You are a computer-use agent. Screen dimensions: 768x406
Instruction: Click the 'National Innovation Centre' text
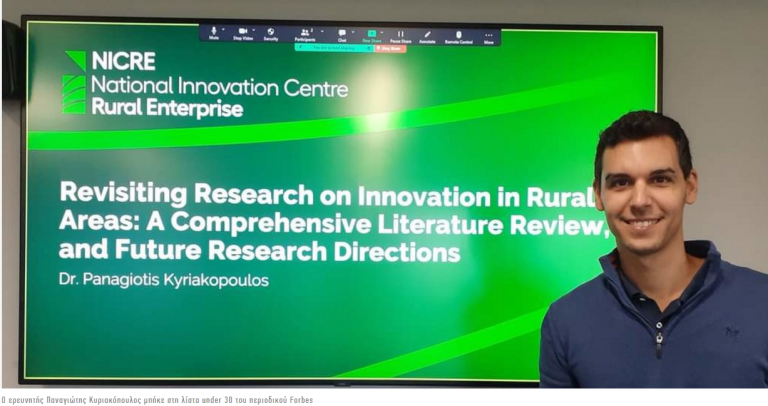[219, 87]
